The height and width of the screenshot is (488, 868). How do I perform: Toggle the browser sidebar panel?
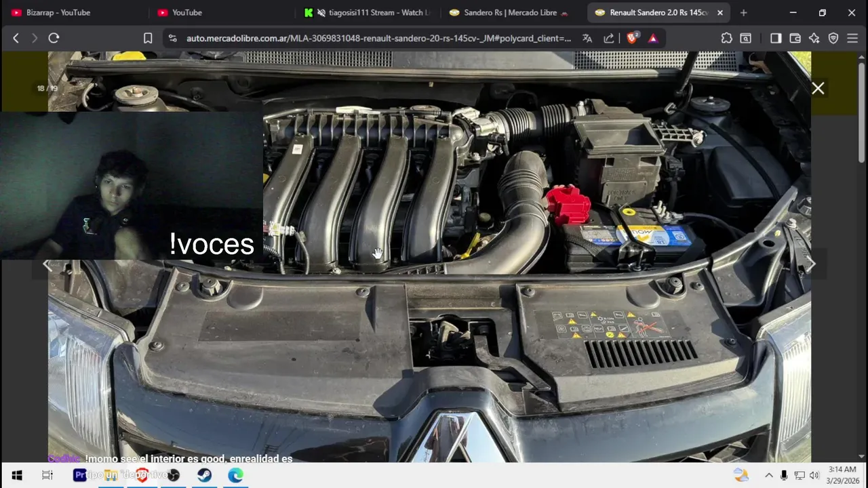(776, 39)
